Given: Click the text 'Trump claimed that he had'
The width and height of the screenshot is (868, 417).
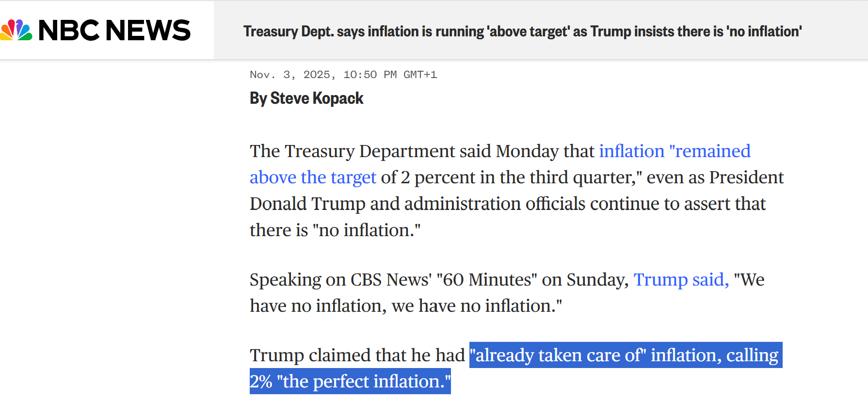Looking at the screenshot, I should click(x=357, y=355).
